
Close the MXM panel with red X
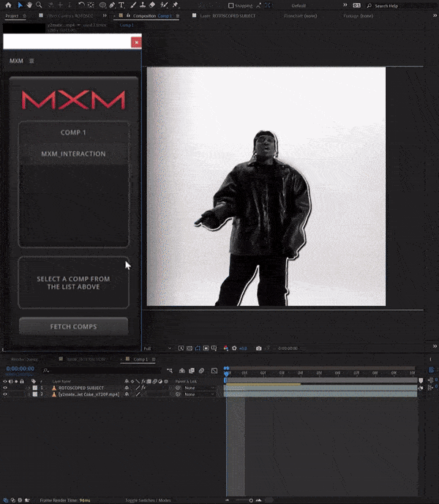click(x=135, y=42)
